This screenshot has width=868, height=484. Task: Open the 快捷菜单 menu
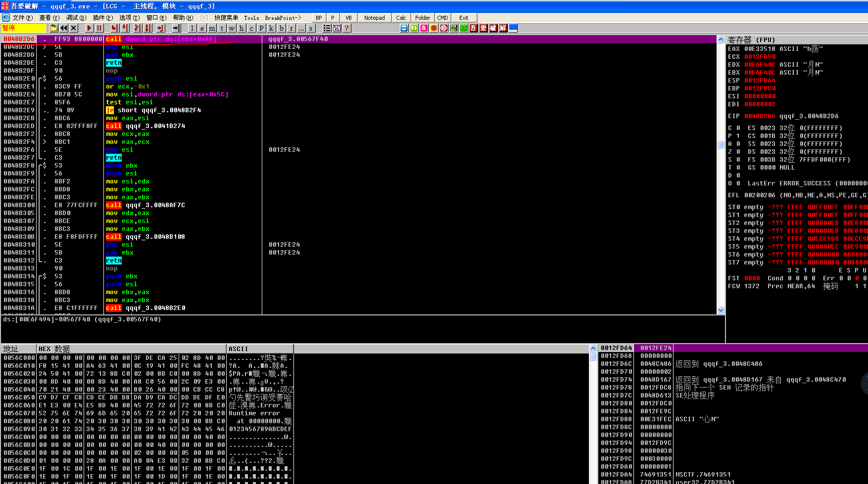pos(226,18)
